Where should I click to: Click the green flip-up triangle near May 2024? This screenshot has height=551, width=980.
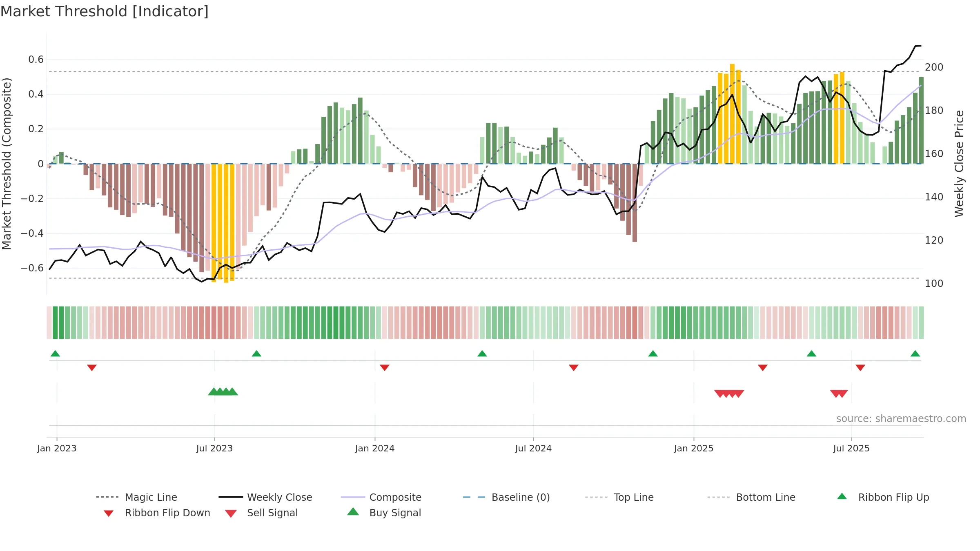point(482,353)
